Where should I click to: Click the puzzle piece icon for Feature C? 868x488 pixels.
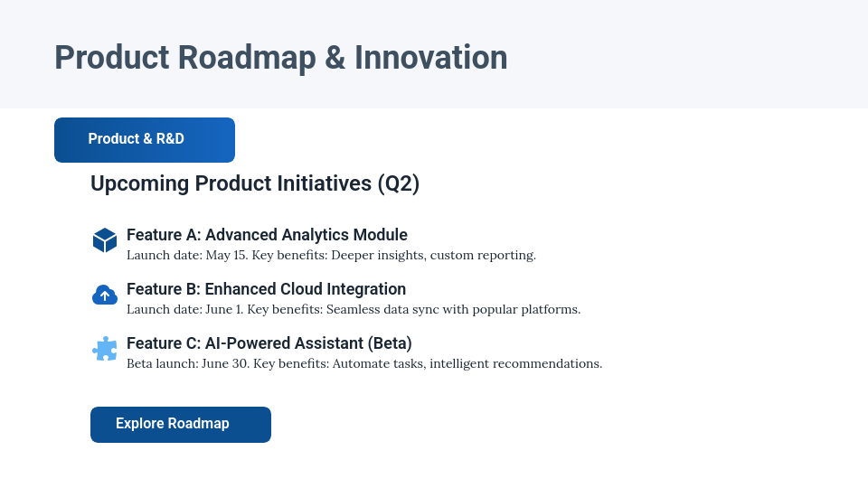click(x=105, y=349)
